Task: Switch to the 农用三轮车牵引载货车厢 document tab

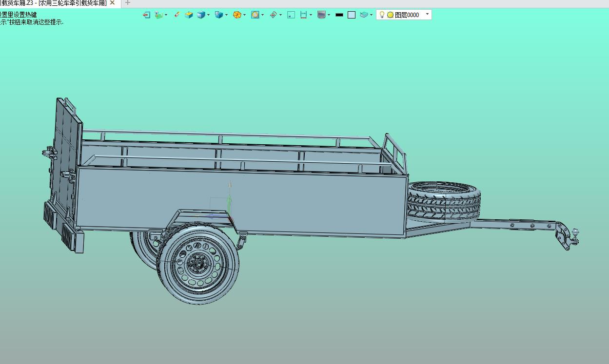Action: tap(54, 3)
